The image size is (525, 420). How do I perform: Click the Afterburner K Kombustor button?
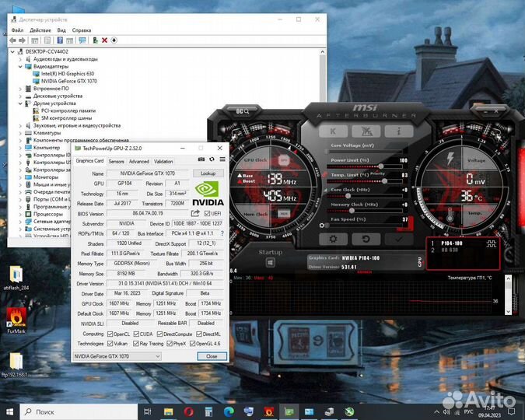click(333, 131)
